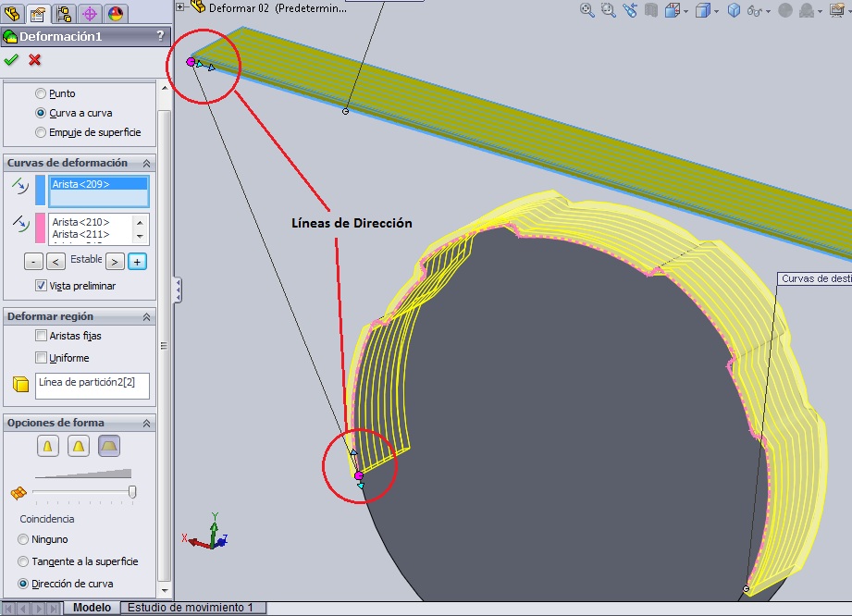Go to previous curve set with < button
Screen dimensions: 852x616
pyautogui.click(x=56, y=262)
